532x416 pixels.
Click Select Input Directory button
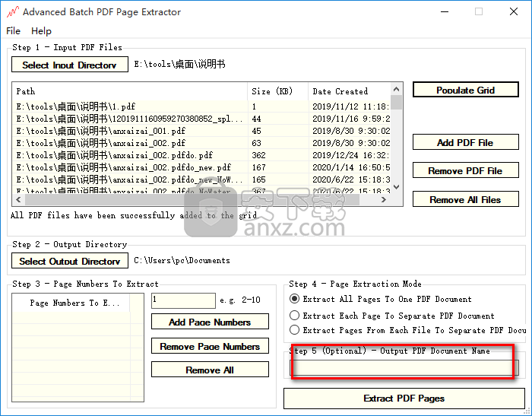pos(70,65)
